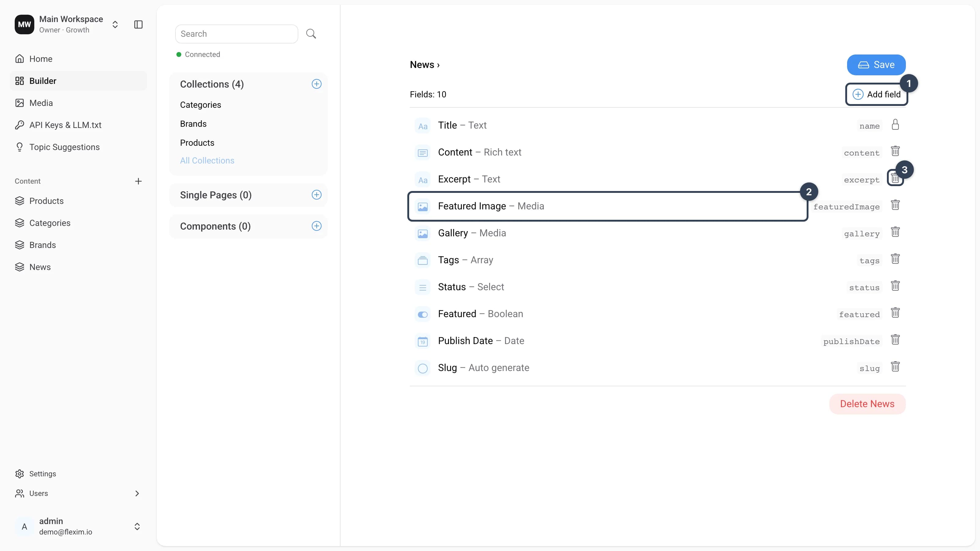The width and height of the screenshot is (980, 551).
Task: Click the array icon for Tags field
Action: [x=423, y=261]
